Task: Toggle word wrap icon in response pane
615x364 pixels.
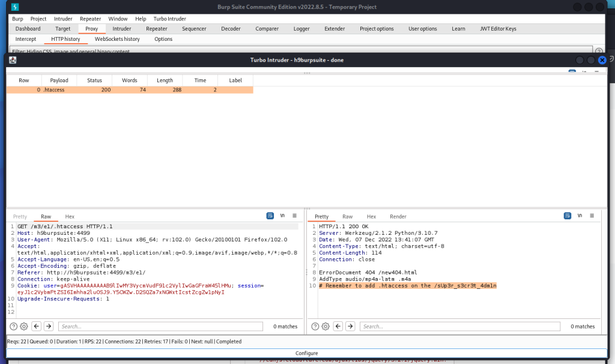Action: [567, 216]
